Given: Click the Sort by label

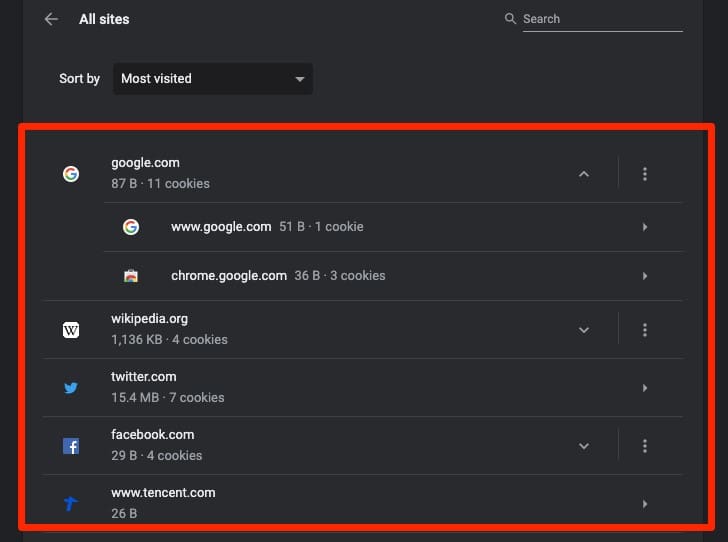Looking at the screenshot, I should point(79,78).
